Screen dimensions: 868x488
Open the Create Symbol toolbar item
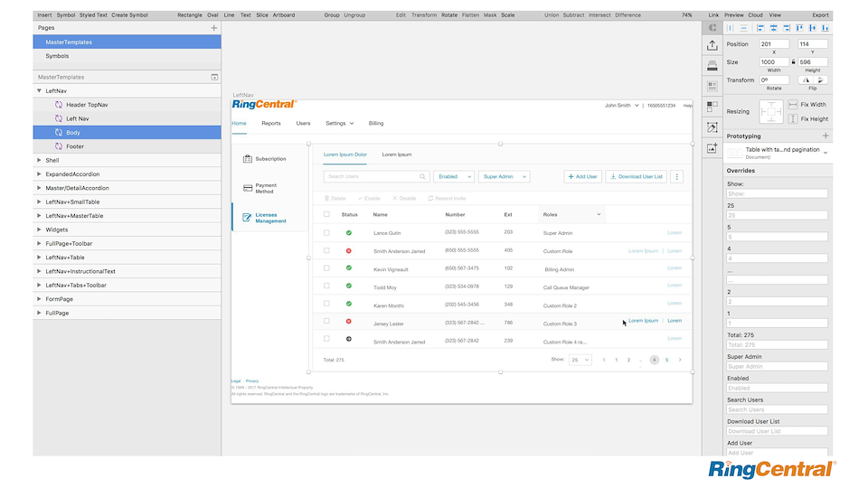coord(130,15)
